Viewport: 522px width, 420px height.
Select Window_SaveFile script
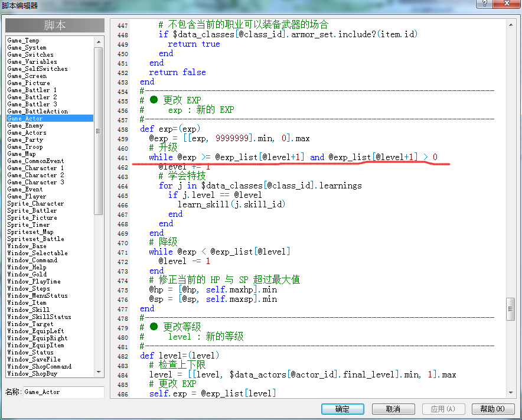[34, 359]
